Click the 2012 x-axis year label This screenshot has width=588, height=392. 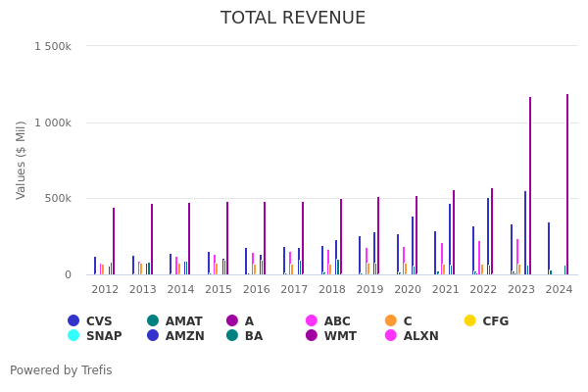105,290
